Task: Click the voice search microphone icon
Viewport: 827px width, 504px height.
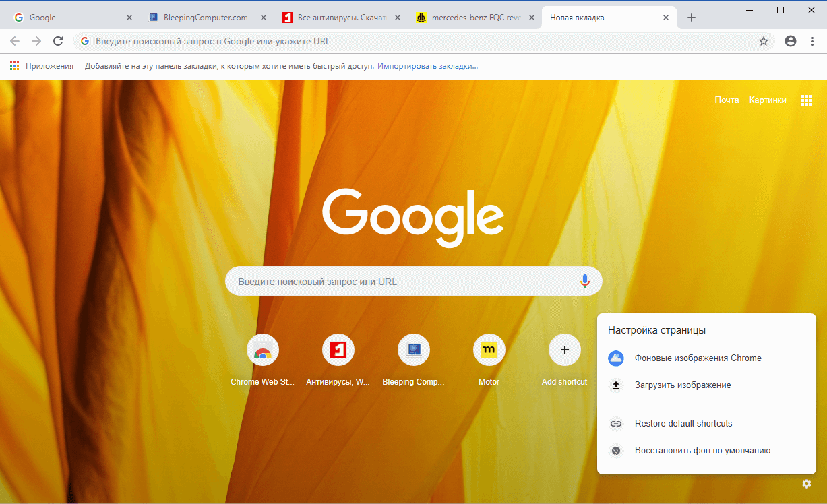Action: pos(584,281)
